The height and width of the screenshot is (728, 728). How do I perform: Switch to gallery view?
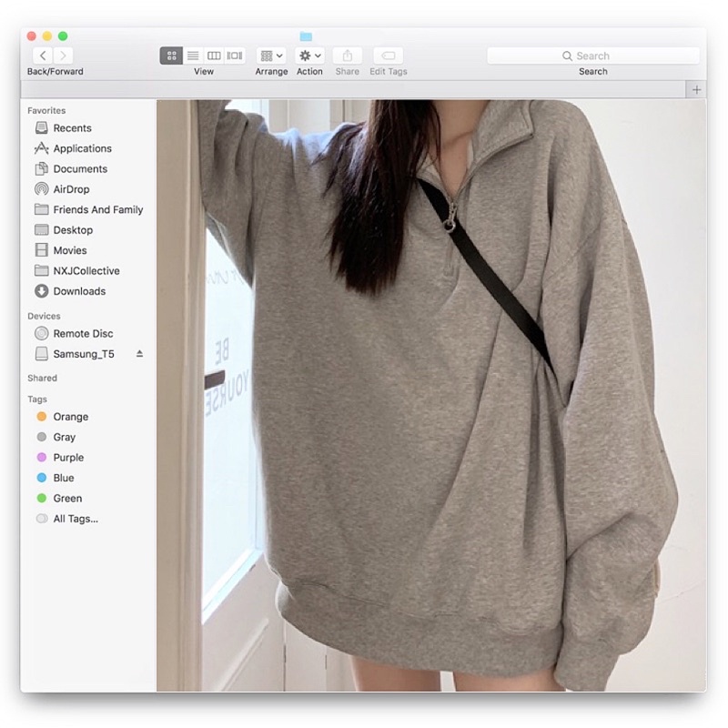point(235,56)
